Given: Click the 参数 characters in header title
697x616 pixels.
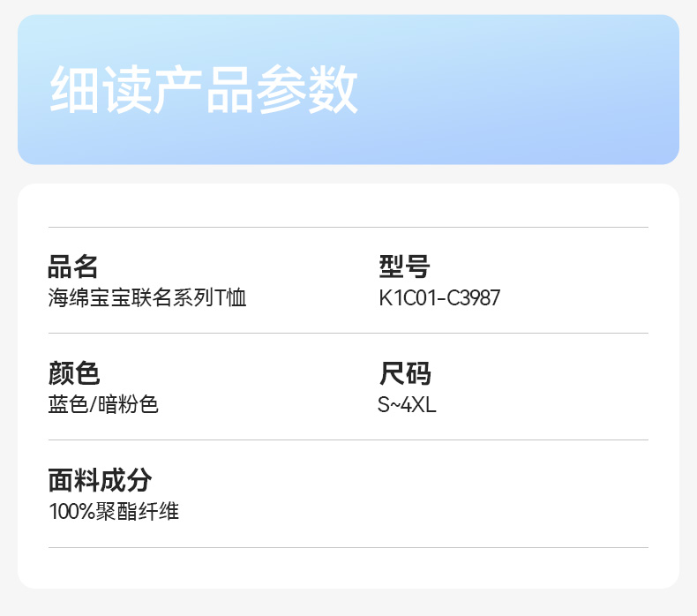Looking at the screenshot, I should 307,90.
